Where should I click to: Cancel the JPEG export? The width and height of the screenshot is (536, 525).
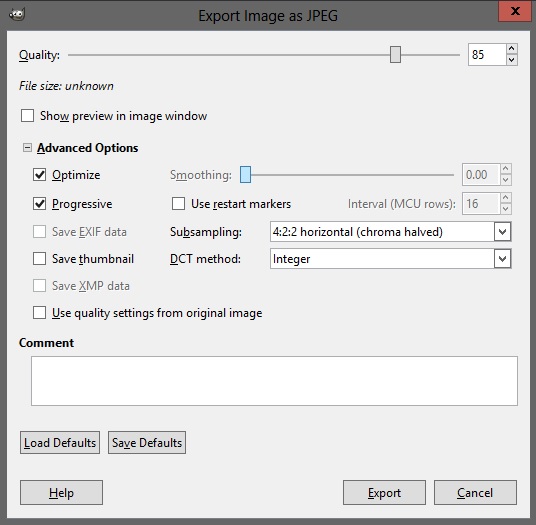[475, 493]
